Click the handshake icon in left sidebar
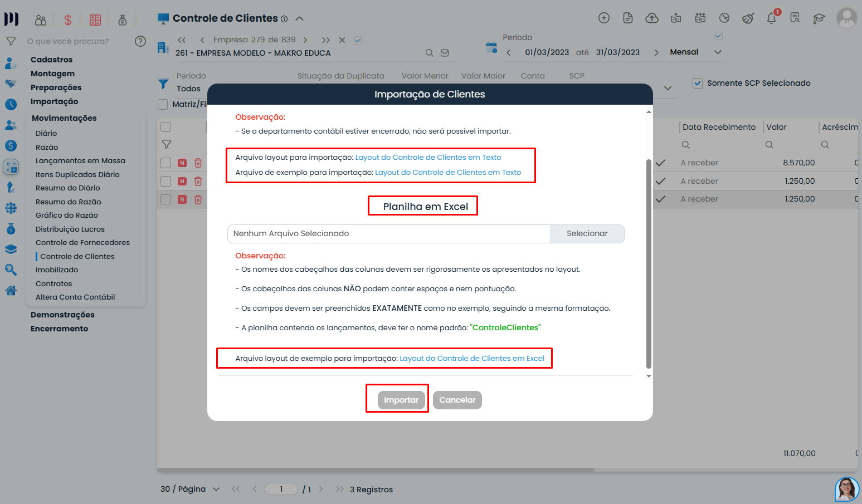The height and width of the screenshot is (504, 862). click(x=11, y=84)
